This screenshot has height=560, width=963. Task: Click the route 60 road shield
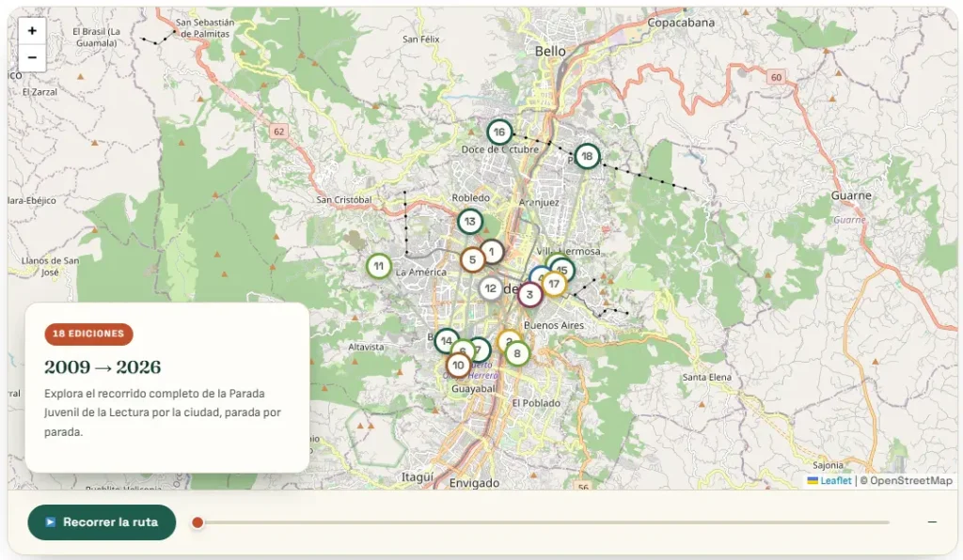776,77
